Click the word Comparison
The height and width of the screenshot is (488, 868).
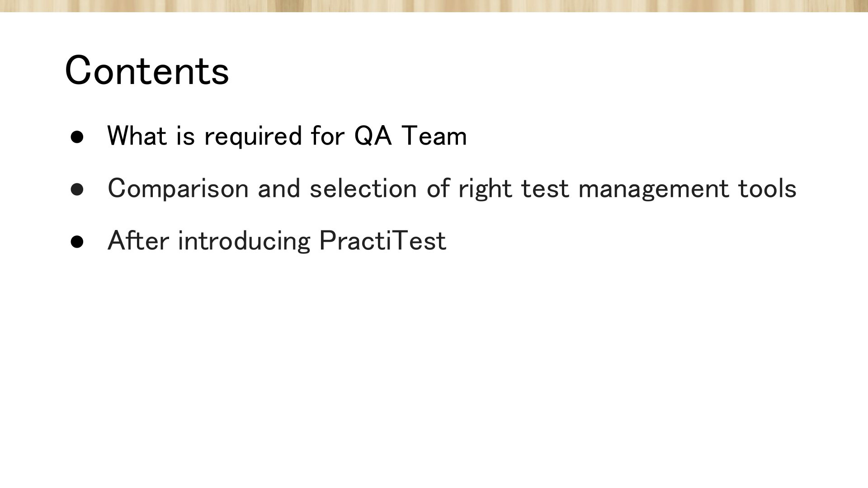click(178, 189)
